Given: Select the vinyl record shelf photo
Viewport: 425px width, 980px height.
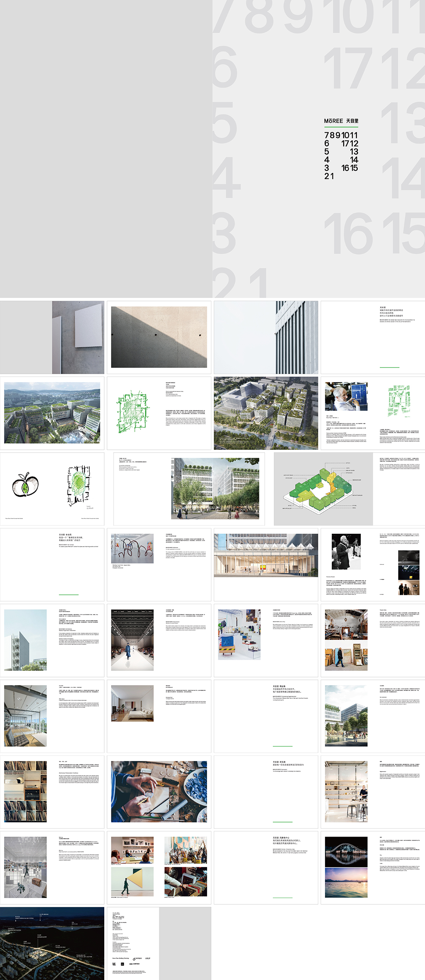Looking at the screenshot, I should [x=25, y=792].
